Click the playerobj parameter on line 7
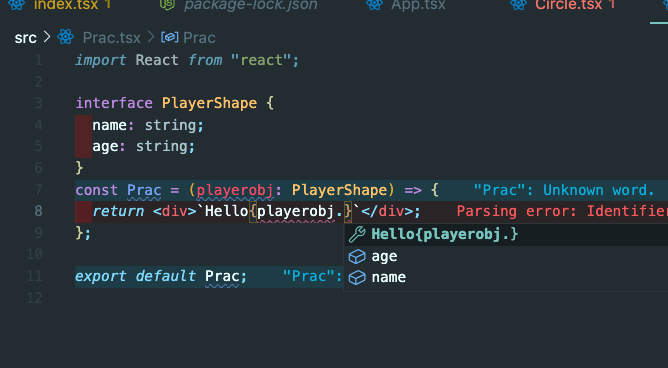The image size is (668, 368). (x=235, y=190)
